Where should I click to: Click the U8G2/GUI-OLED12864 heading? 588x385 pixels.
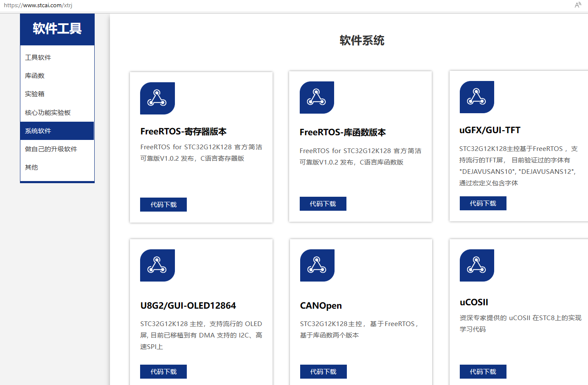pyautogui.click(x=188, y=306)
